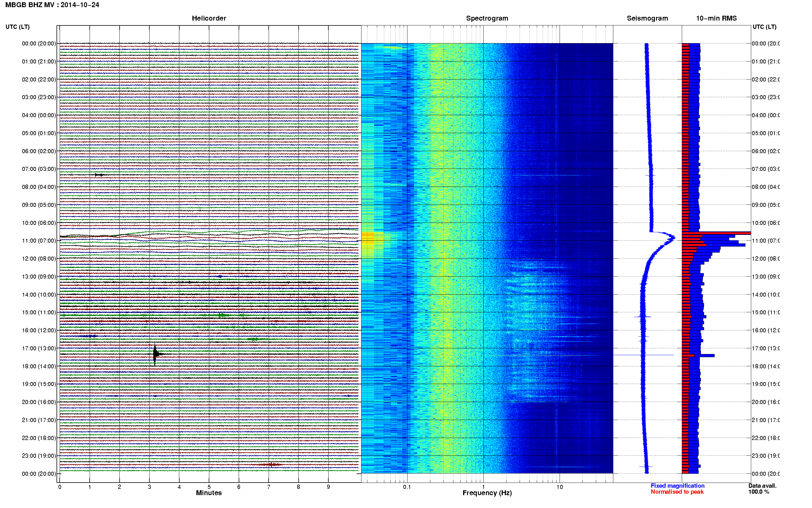Click the dark red event near helicorder bottom
This screenshot has height=508, width=812.
point(271,465)
